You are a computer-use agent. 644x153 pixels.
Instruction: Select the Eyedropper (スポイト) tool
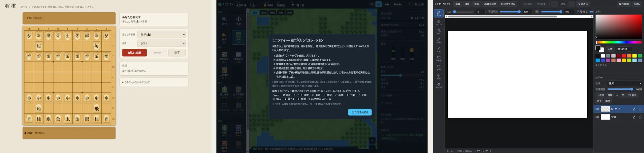point(438,40)
